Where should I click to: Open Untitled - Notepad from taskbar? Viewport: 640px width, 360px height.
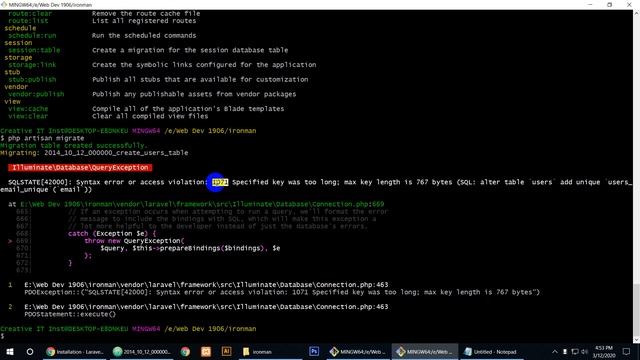[491, 351]
